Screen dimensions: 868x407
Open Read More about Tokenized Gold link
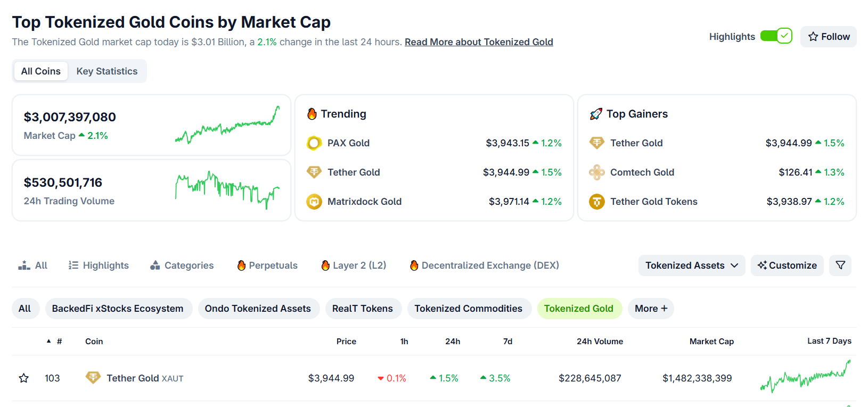coord(479,42)
